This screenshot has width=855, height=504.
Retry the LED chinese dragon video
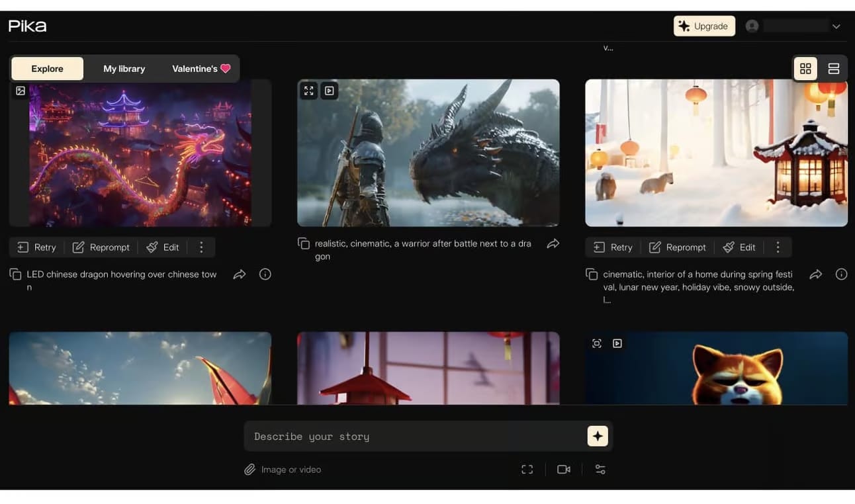tap(37, 247)
